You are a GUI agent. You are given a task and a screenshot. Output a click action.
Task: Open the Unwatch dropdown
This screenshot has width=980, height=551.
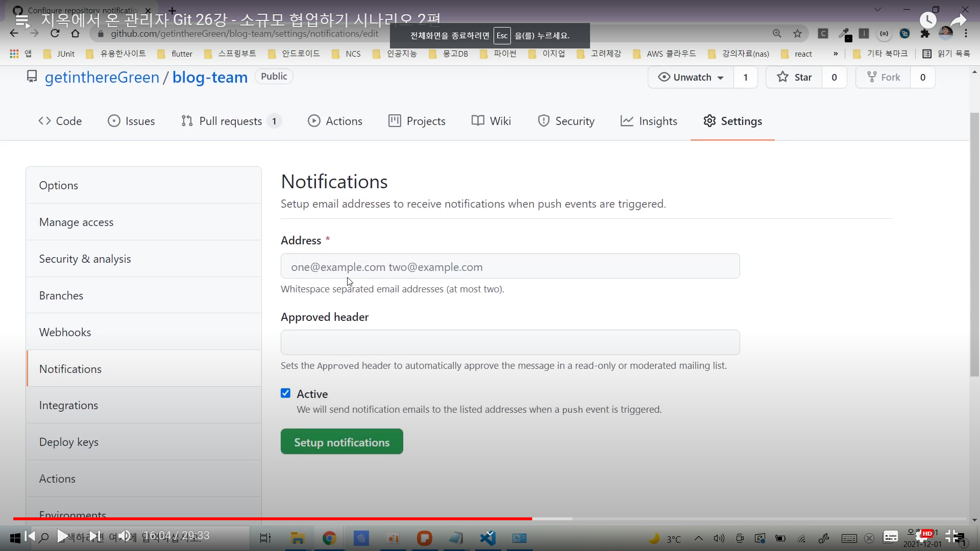(x=691, y=78)
